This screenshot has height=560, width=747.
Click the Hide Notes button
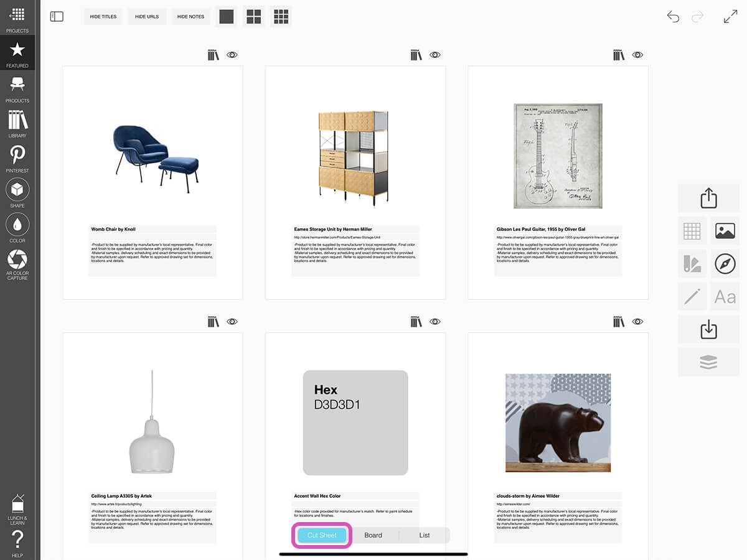pos(190,17)
